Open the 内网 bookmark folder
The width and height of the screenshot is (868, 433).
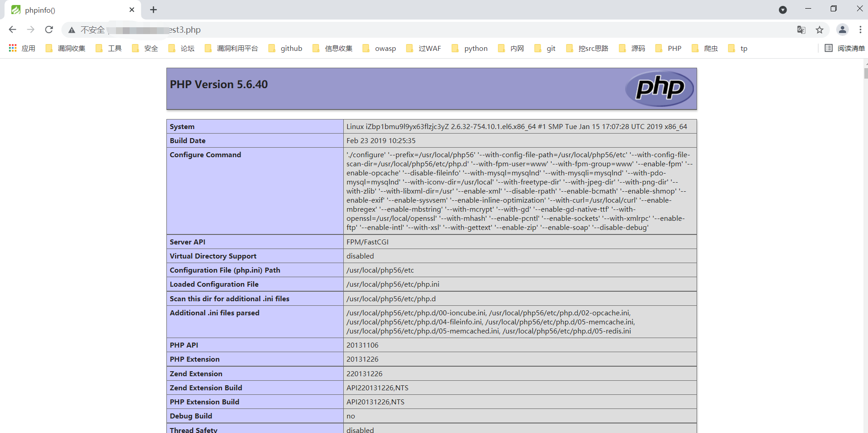click(511, 48)
